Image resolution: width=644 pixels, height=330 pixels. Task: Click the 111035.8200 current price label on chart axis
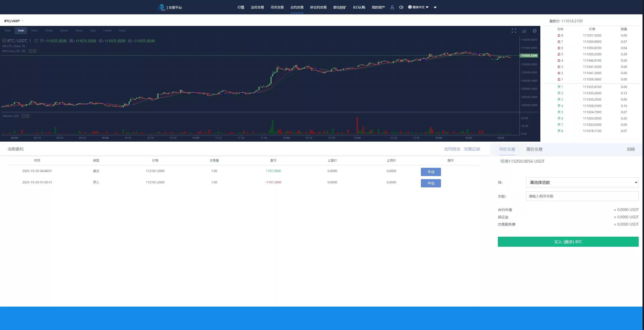pyautogui.click(x=529, y=56)
